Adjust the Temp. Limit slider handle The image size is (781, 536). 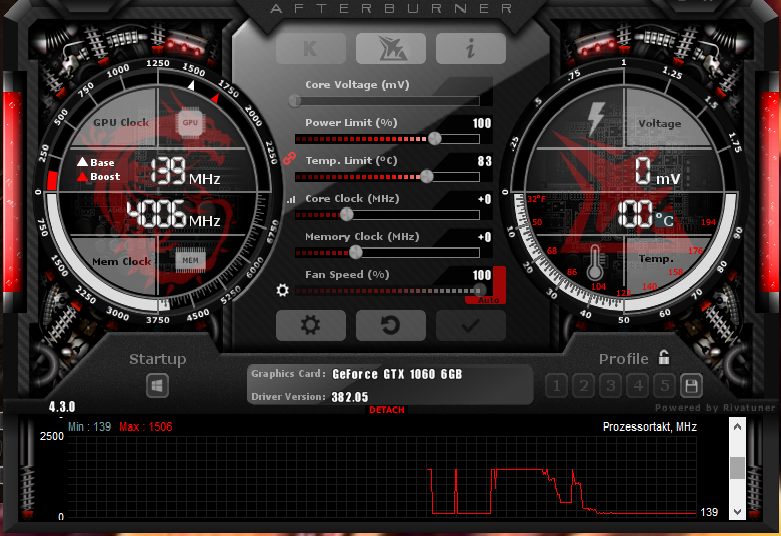pyautogui.click(x=427, y=176)
